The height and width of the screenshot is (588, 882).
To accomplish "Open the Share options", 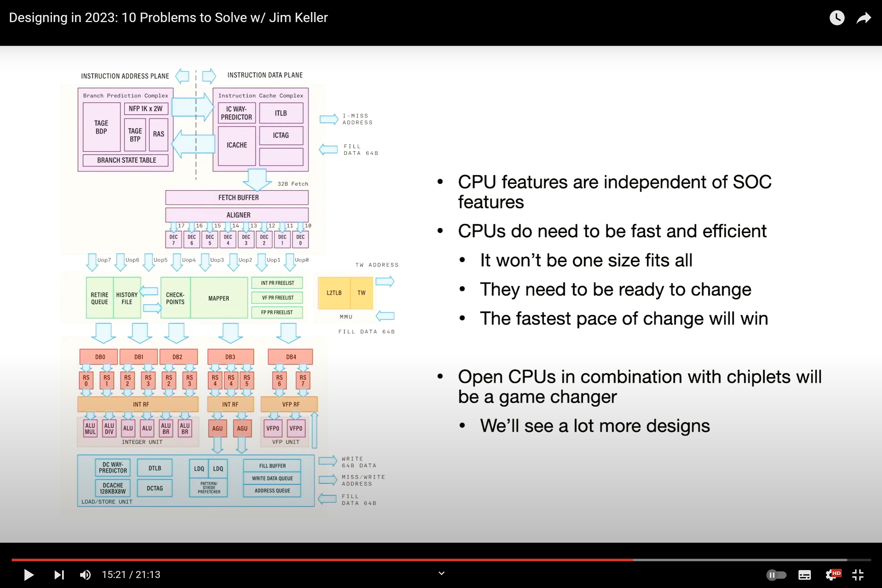I will pyautogui.click(x=864, y=17).
